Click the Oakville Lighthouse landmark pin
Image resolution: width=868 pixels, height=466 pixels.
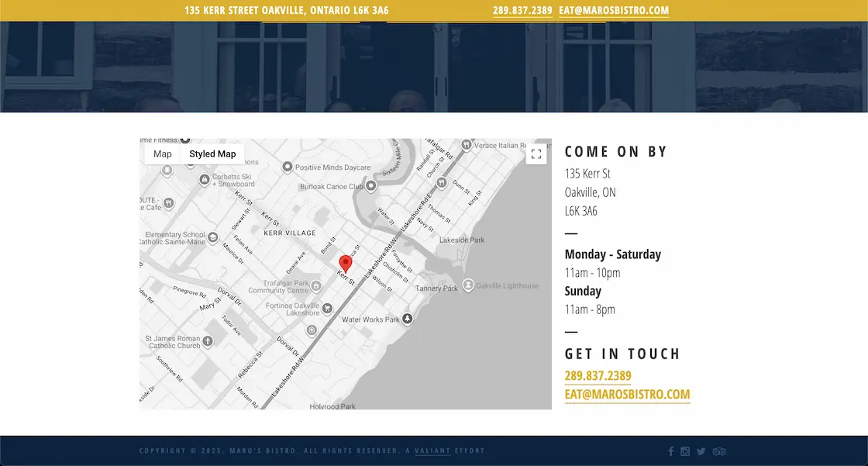point(468,285)
